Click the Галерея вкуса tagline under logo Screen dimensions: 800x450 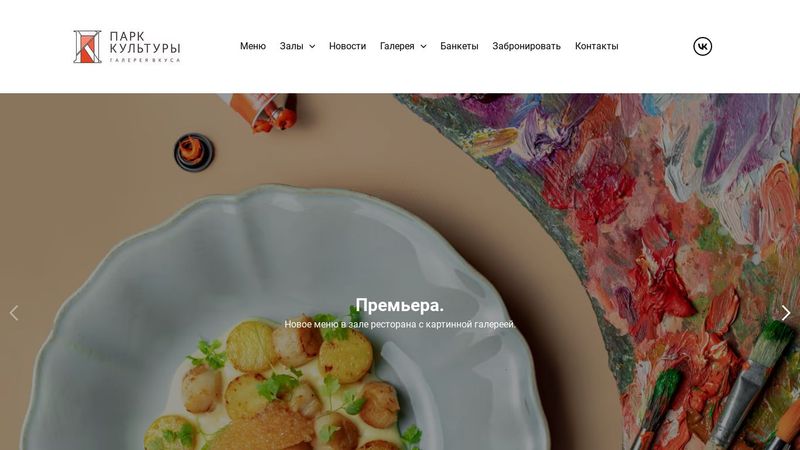pos(145,60)
